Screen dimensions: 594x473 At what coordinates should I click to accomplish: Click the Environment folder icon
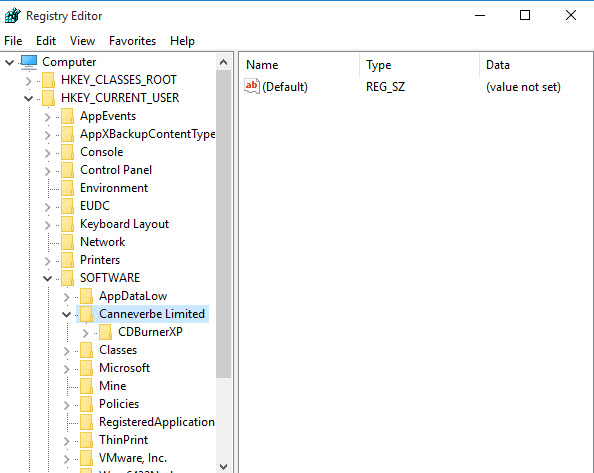pos(67,188)
